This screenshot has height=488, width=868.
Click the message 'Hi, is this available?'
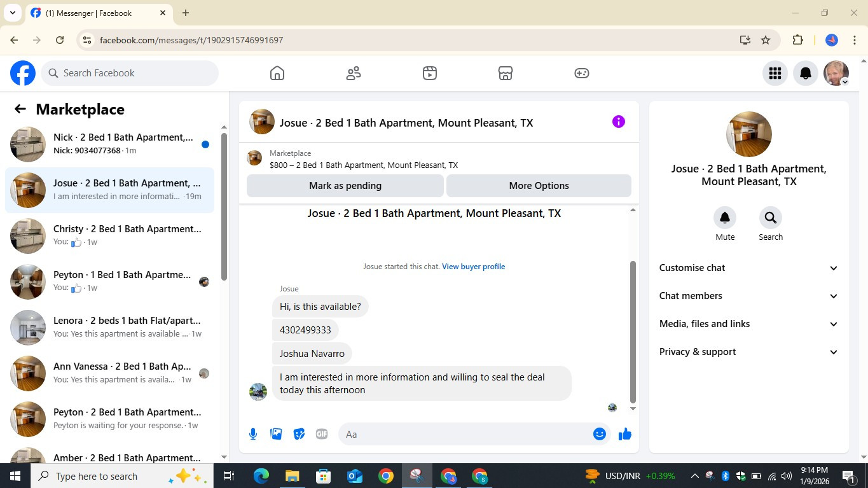tap(320, 307)
